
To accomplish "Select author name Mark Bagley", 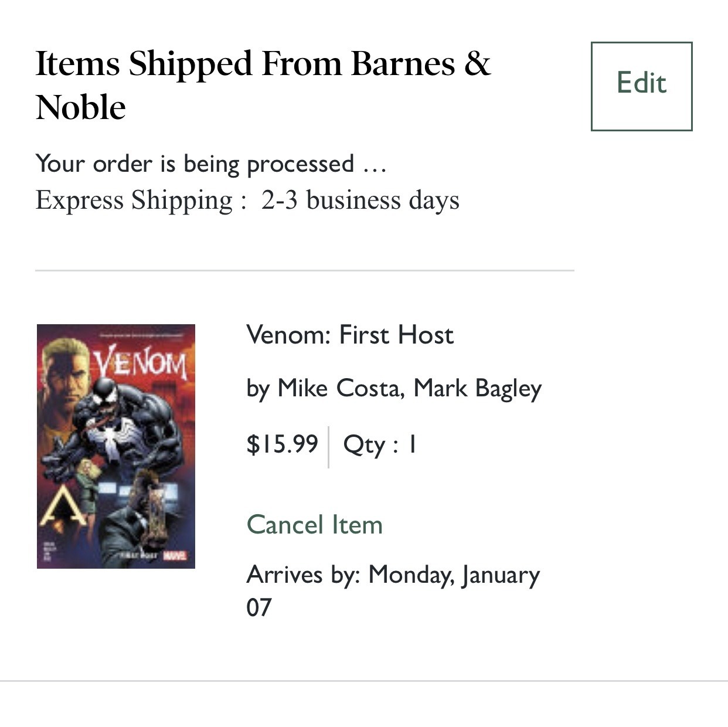I will pos(477,389).
